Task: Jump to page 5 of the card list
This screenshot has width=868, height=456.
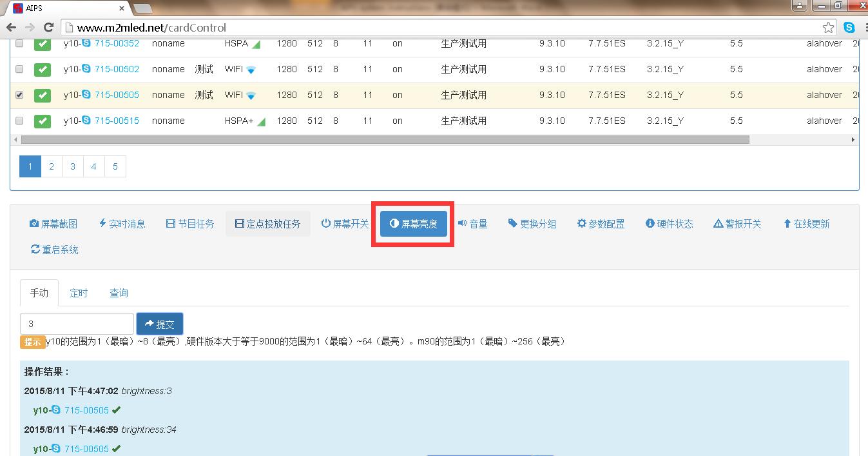Action: click(115, 166)
